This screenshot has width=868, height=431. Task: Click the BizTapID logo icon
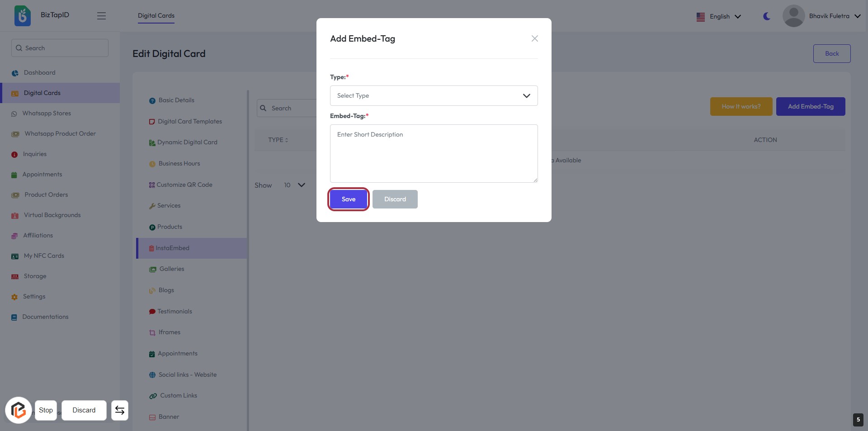point(22,16)
